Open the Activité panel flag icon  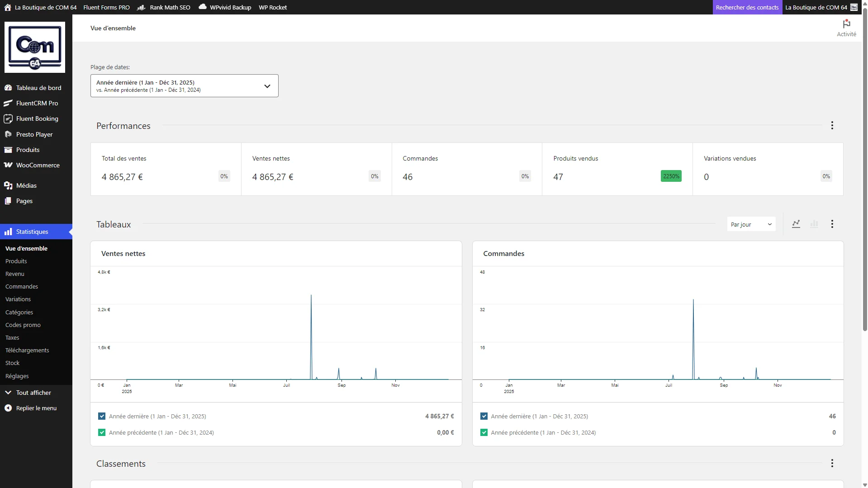[846, 24]
